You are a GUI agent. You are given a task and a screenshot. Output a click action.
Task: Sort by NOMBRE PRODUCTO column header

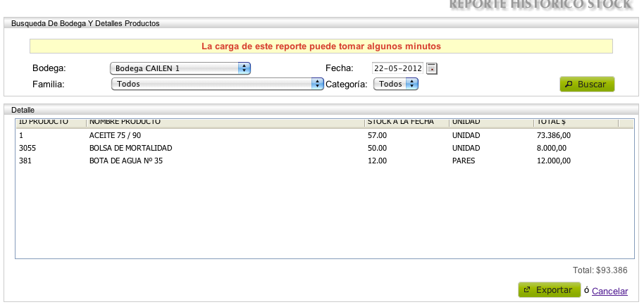(x=225, y=123)
